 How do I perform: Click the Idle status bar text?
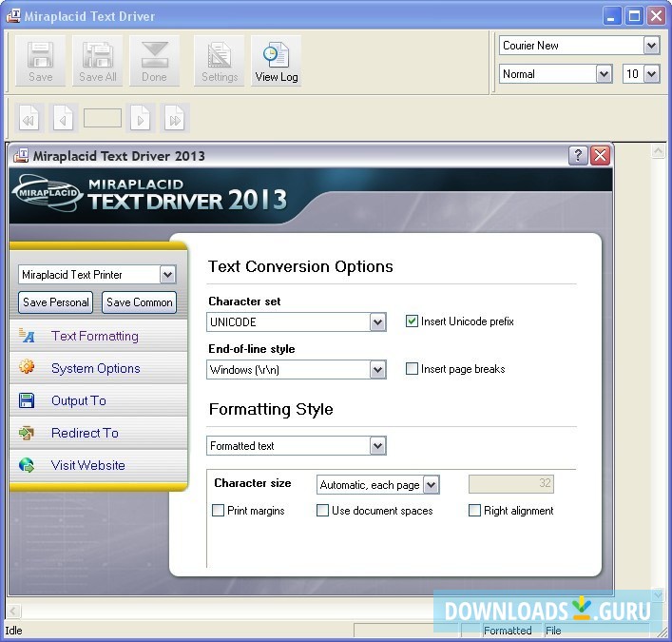tap(13, 631)
